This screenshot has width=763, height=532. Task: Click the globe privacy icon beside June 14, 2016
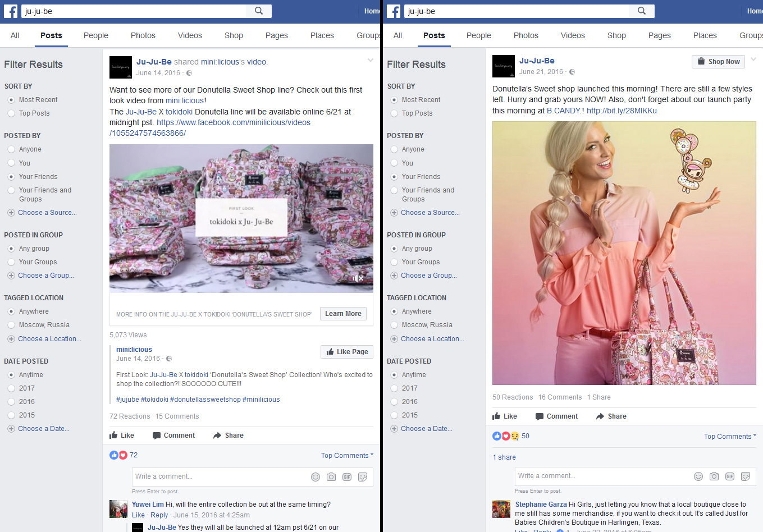pos(189,73)
